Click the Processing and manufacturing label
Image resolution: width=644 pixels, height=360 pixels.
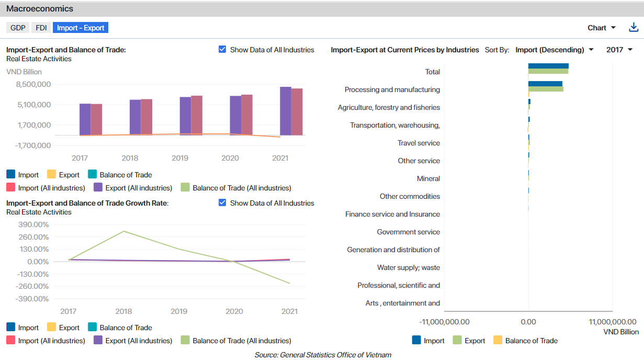(x=392, y=89)
